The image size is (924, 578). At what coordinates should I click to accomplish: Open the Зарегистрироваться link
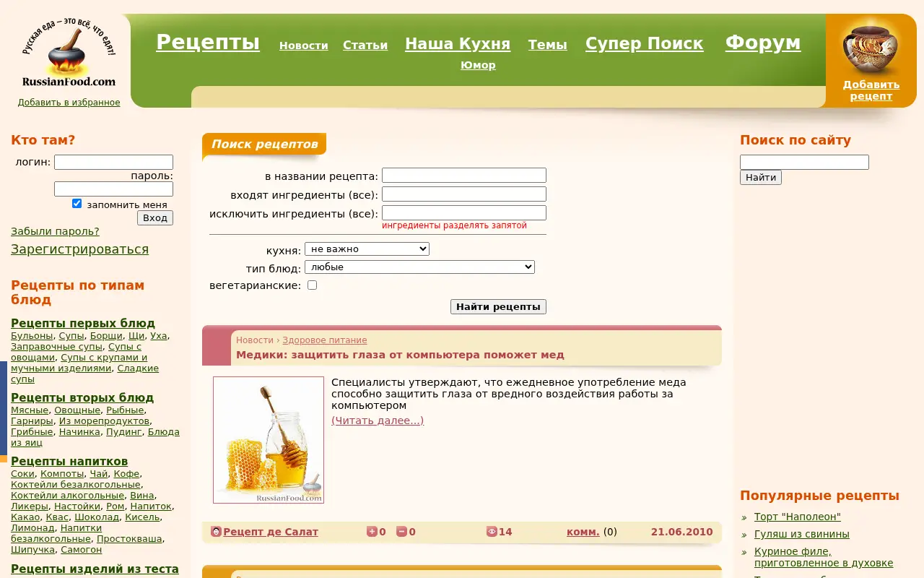(x=80, y=249)
